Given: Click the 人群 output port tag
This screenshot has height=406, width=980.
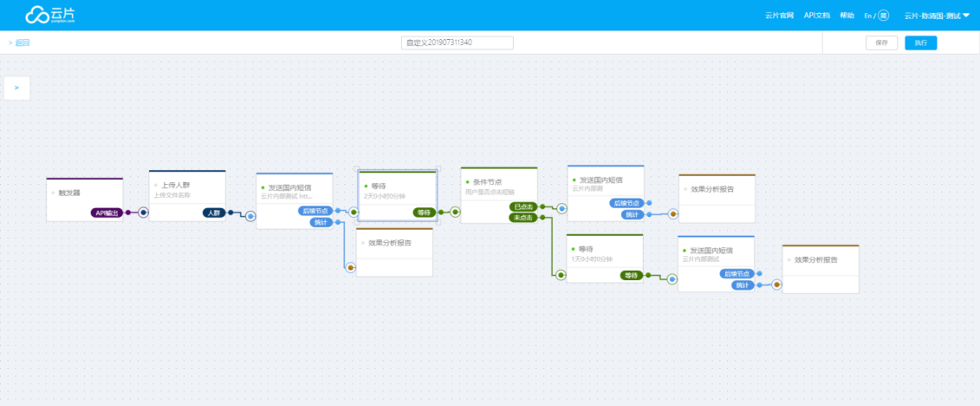Looking at the screenshot, I should pos(214,213).
